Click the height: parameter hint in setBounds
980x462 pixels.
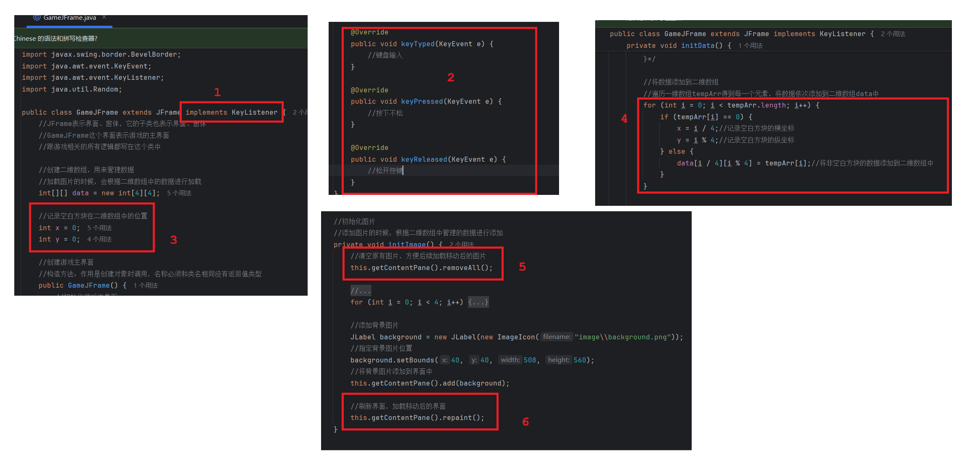point(558,360)
